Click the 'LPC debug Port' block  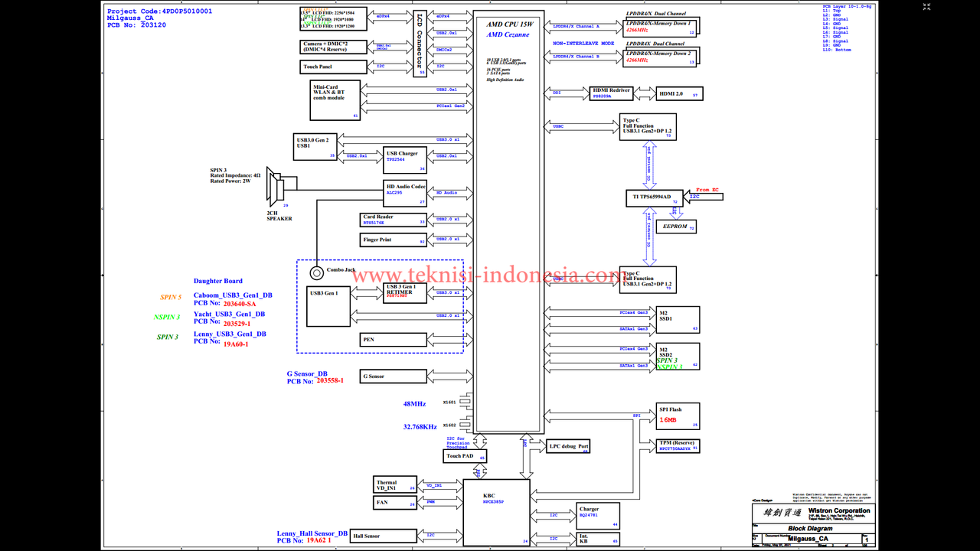tap(568, 446)
